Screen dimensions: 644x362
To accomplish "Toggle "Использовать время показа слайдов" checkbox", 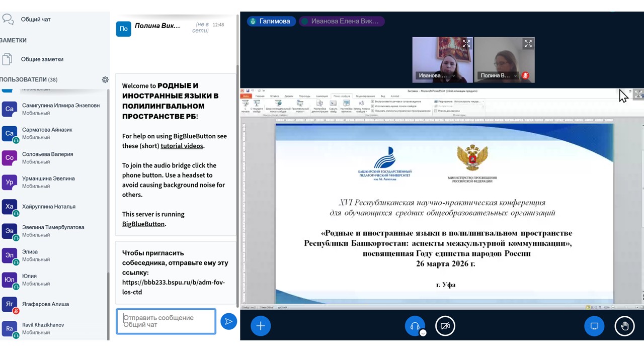I will click(372, 106).
